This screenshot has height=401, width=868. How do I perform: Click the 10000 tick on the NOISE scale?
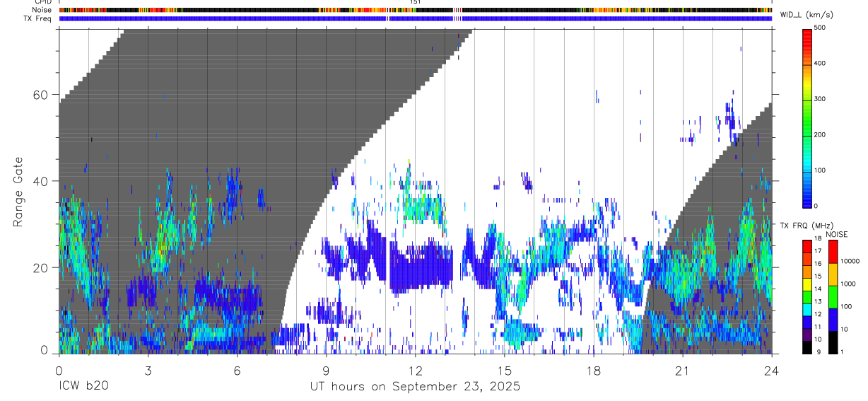[x=850, y=261]
